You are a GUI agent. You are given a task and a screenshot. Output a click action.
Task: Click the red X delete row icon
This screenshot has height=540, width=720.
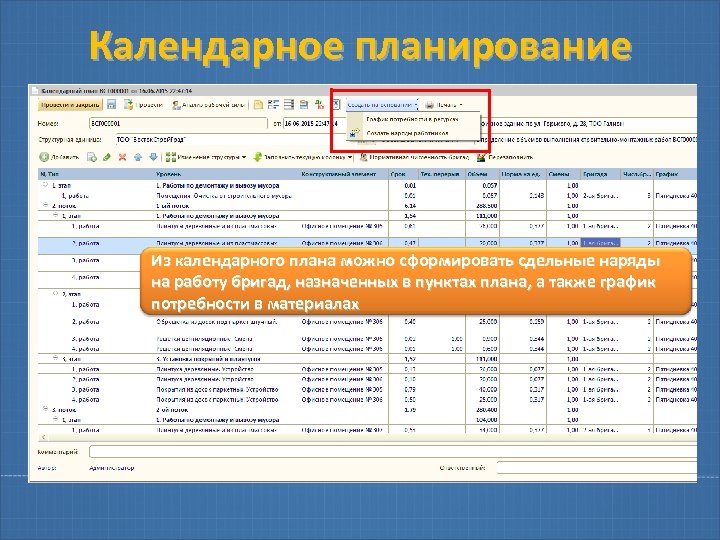(x=122, y=157)
